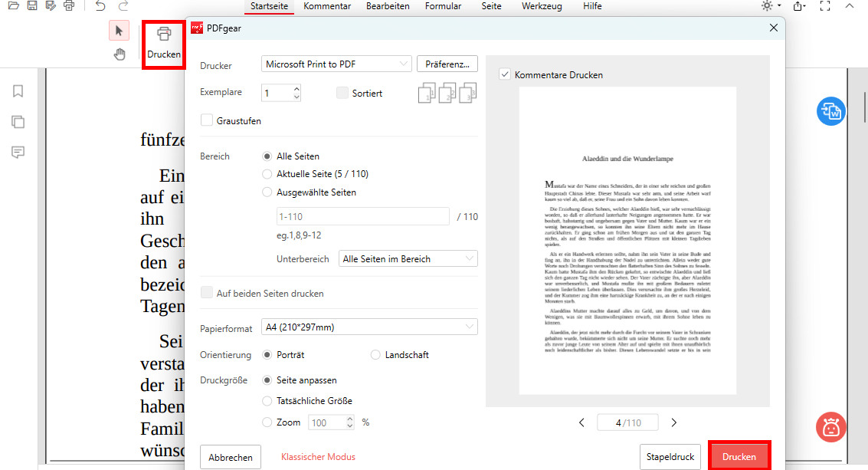The width and height of the screenshot is (868, 470).
Task: Select Aktuelle Seite radio option
Action: [267, 174]
